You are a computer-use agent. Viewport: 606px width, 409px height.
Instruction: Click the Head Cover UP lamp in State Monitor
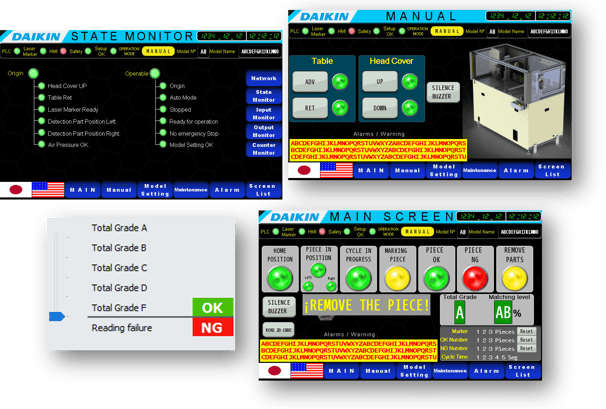tap(41, 86)
